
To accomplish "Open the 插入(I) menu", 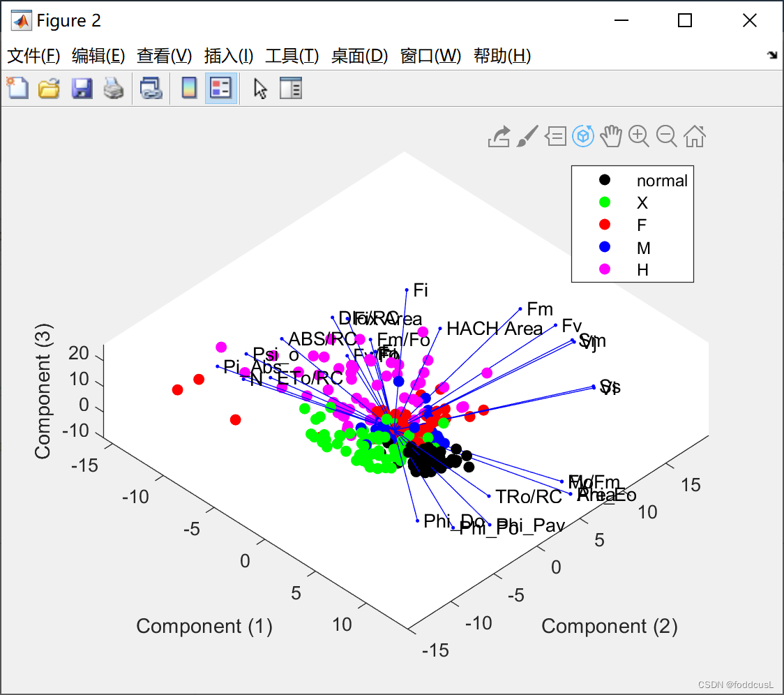I will click(x=229, y=56).
